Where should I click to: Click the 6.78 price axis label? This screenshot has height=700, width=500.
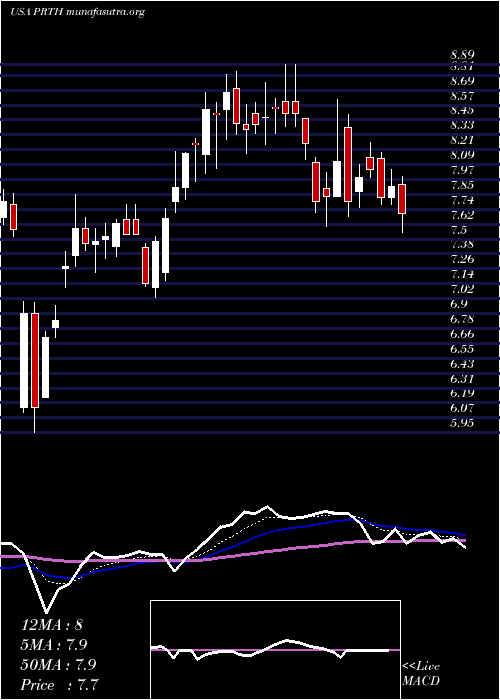coord(462,319)
